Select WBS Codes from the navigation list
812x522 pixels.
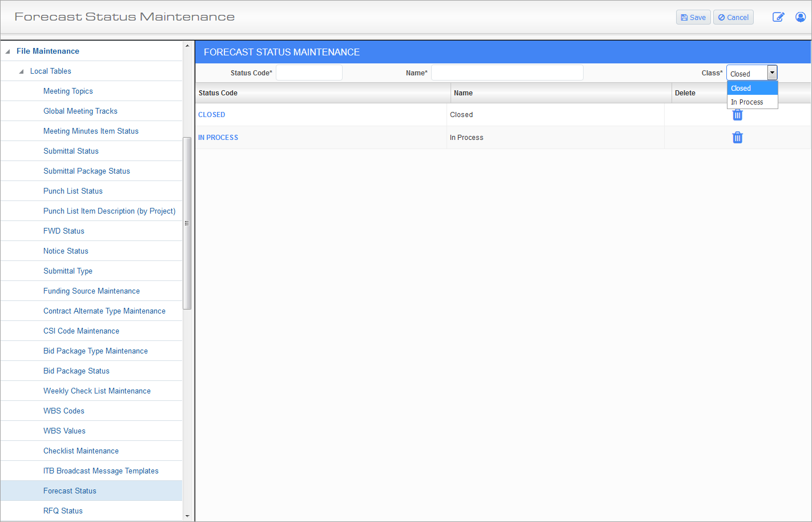point(63,411)
